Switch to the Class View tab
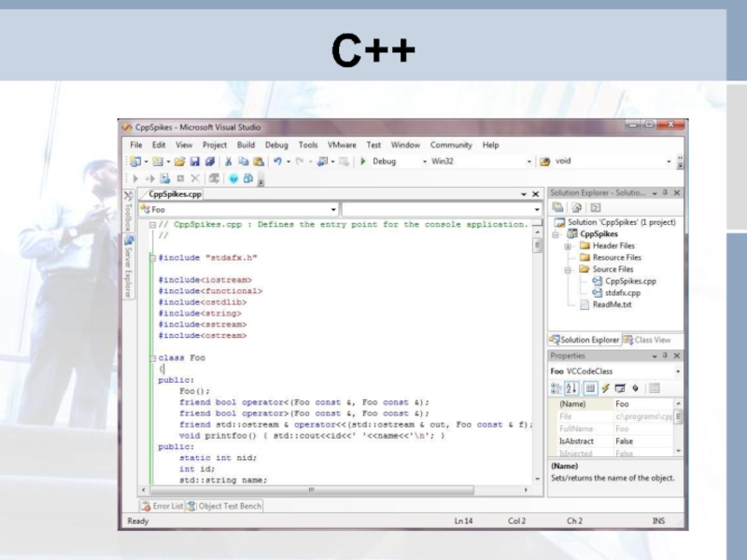Image resolution: width=747 pixels, height=560 pixels. click(647, 340)
